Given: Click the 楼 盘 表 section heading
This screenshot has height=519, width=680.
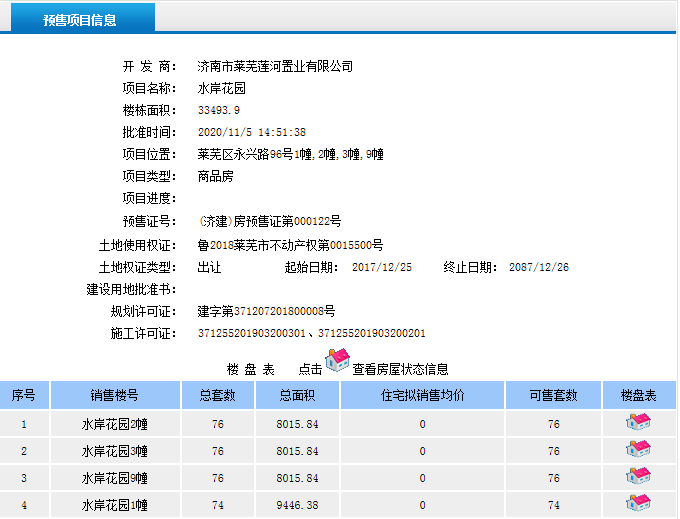Looking at the screenshot, I should (251, 369).
